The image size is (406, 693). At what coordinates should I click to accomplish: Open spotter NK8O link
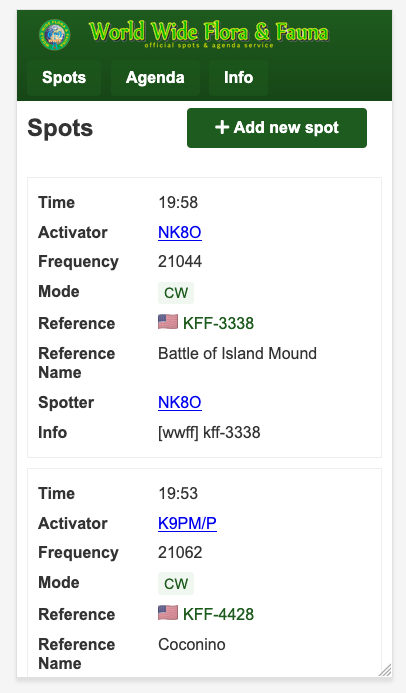click(180, 402)
